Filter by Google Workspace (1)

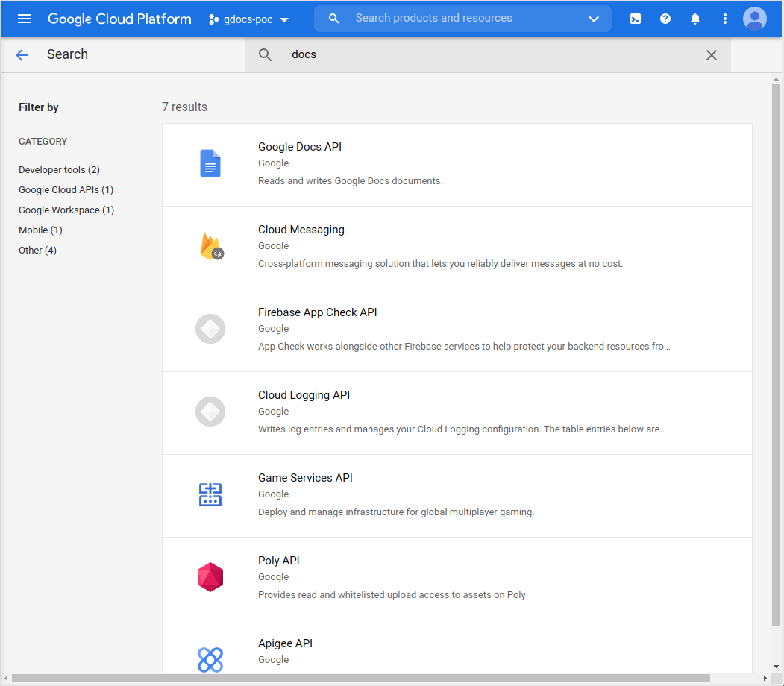point(66,210)
